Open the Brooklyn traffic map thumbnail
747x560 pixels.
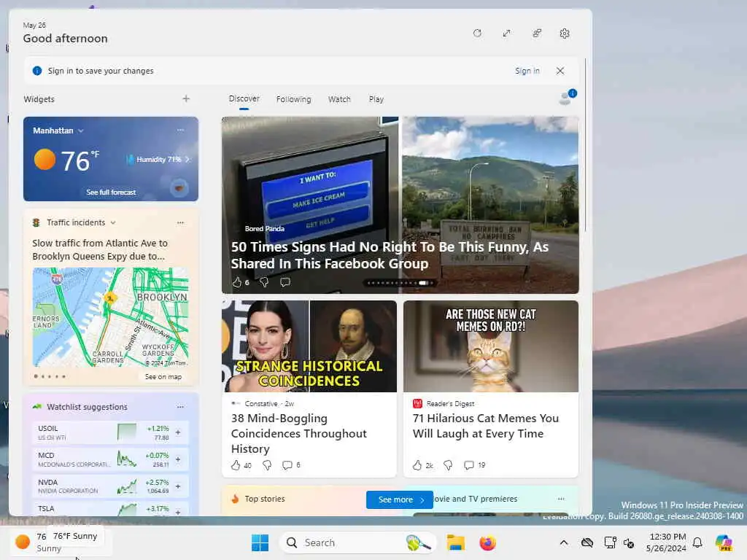[x=111, y=317]
